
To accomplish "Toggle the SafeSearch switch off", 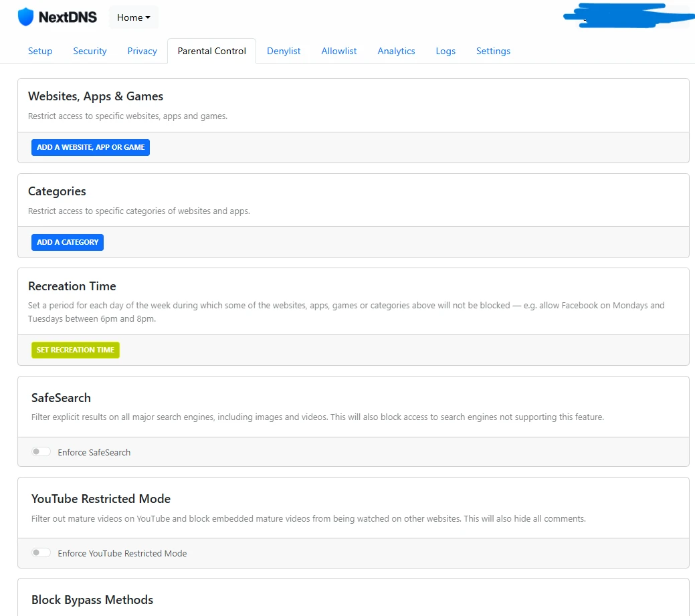I will 41,451.
